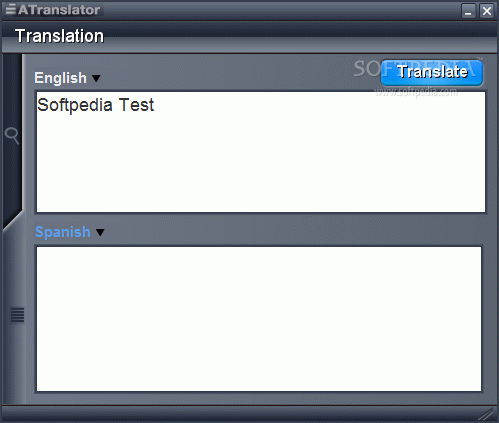Expand the Spanish target language arrow
The image size is (499, 423).
pyautogui.click(x=100, y=232)
